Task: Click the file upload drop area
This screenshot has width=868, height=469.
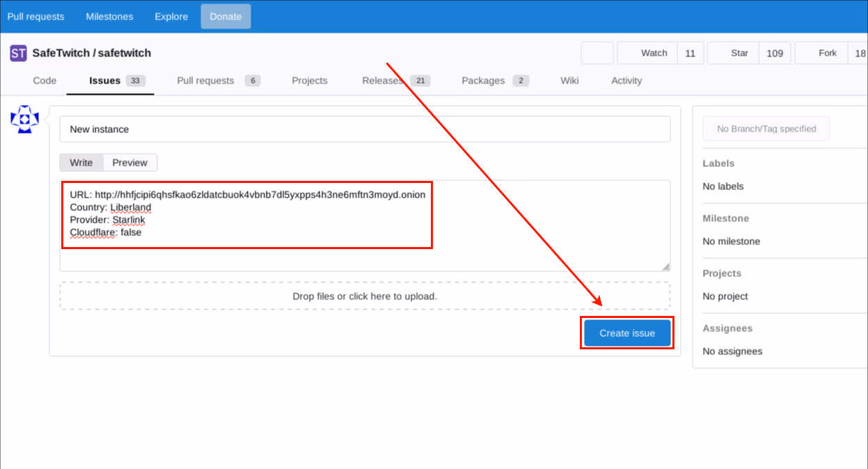Action: click(365, 296)
